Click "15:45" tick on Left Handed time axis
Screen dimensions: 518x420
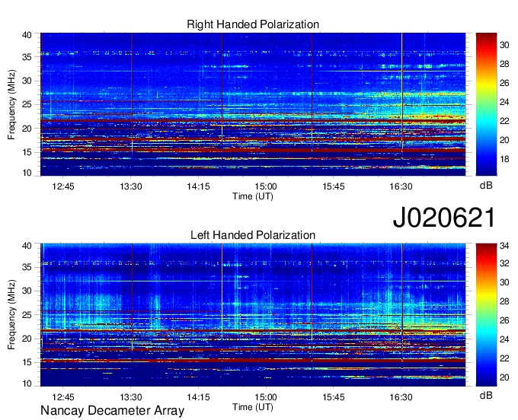coord(334,397)
